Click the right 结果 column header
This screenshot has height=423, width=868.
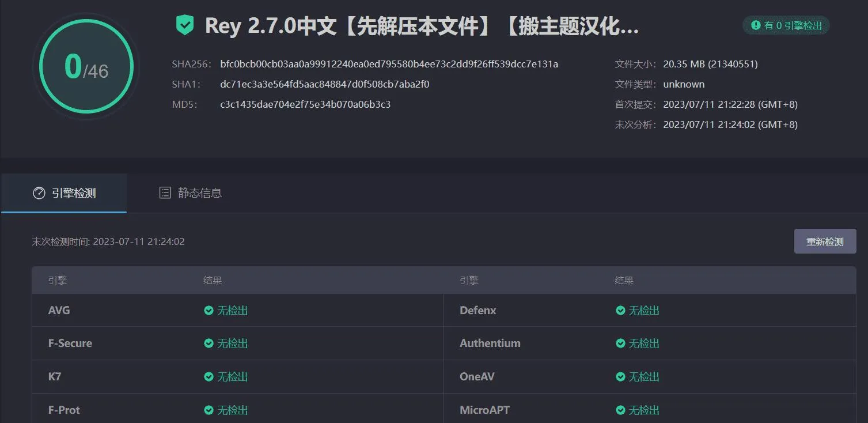624,281
